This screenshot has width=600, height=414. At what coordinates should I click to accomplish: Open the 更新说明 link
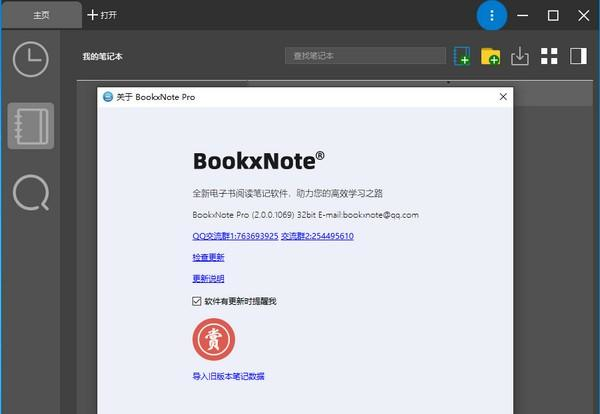(x=208, y=279)
